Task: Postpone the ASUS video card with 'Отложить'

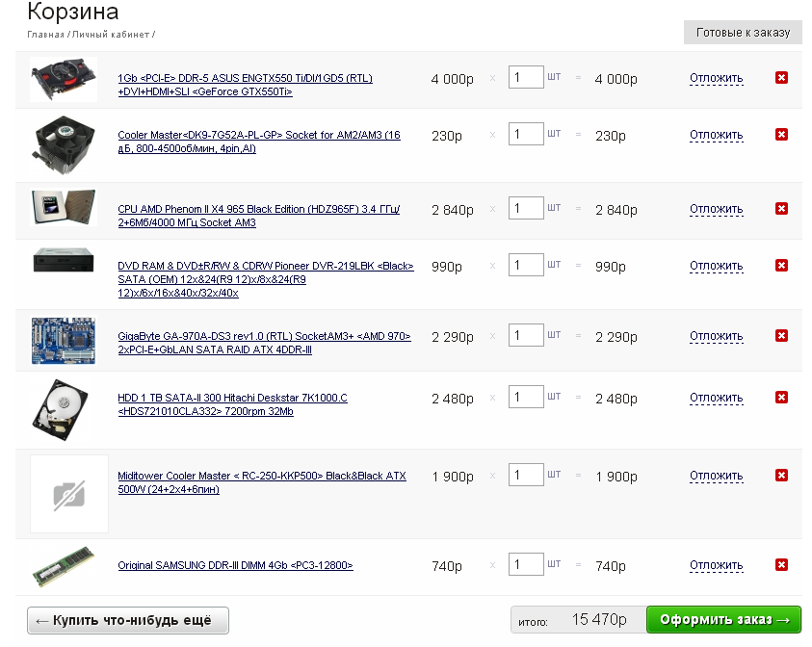Action: [x=716, y=78]
